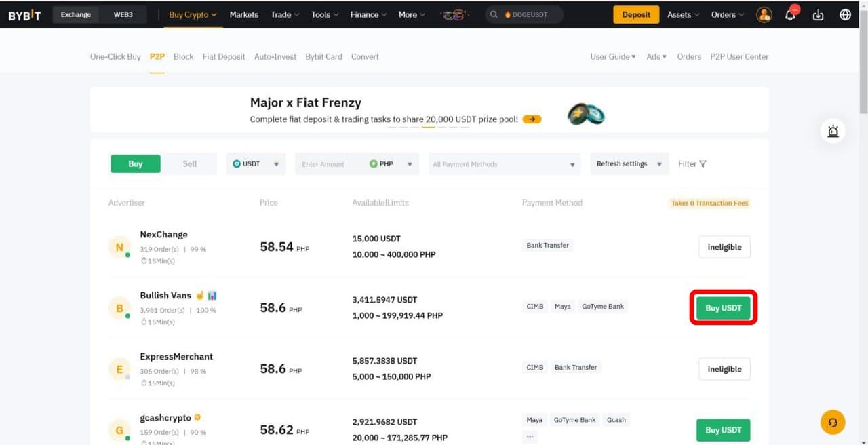Click the page vertical scrollbar
This screenshot has width=868, height=445.
tap(863, 68)
